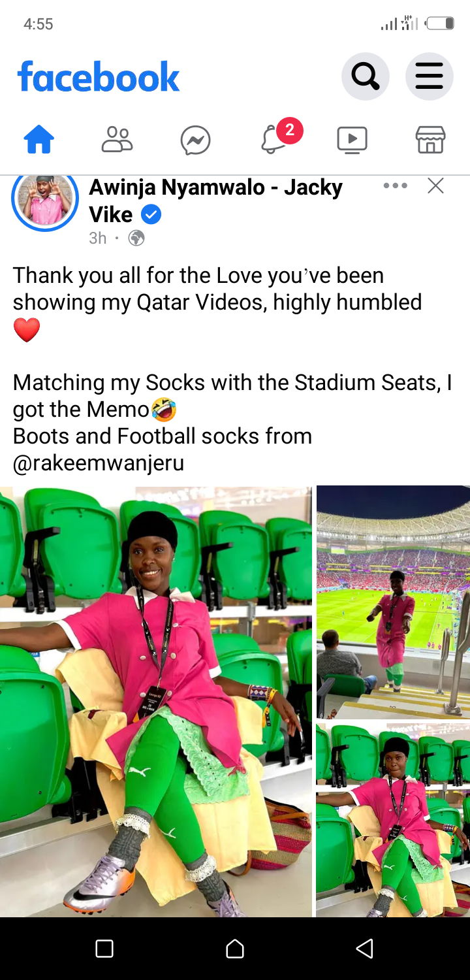Image resolution: width=470 pixels, height=980 pixels.
Task: Tap the blue verified badge
Action: tap(151, 214)
